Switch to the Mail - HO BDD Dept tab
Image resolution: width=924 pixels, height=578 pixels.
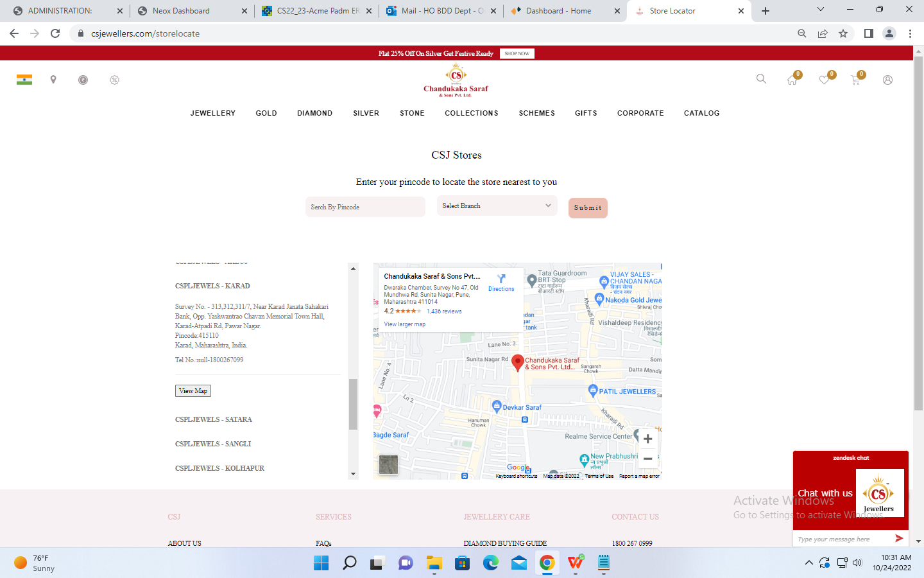[442, 11]
